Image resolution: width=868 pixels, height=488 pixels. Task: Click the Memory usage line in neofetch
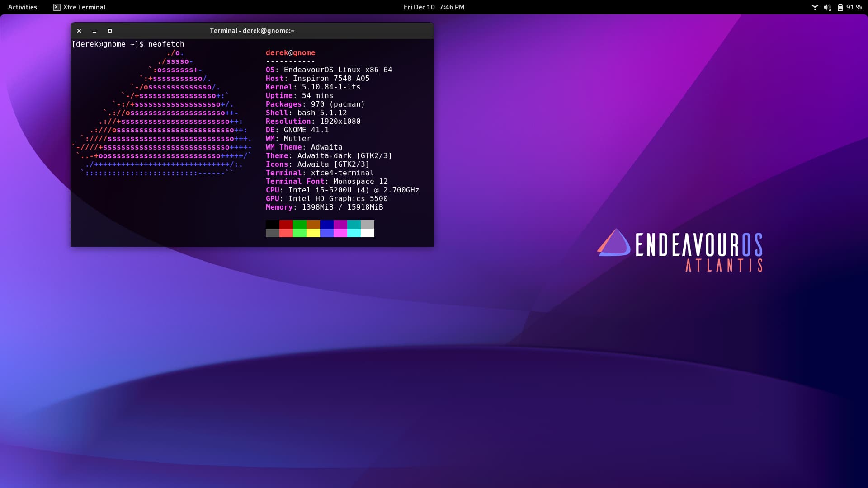pos(324,207)
